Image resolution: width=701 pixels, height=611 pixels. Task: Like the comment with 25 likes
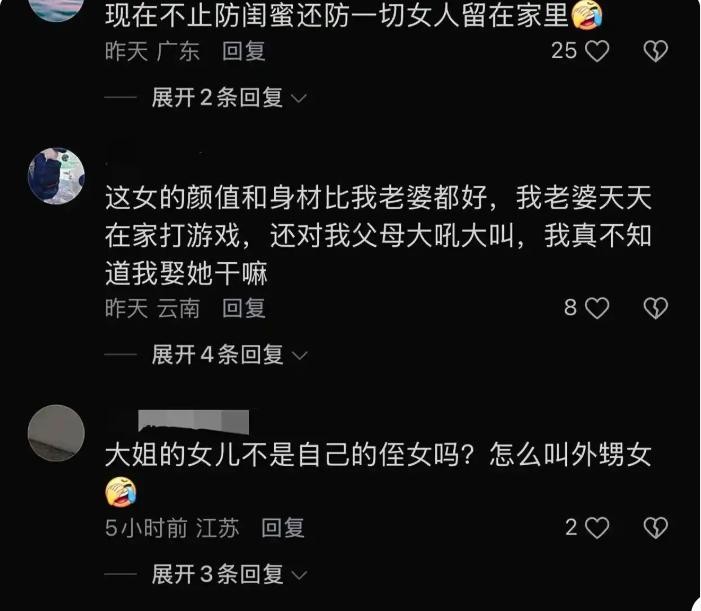(597, 51)
